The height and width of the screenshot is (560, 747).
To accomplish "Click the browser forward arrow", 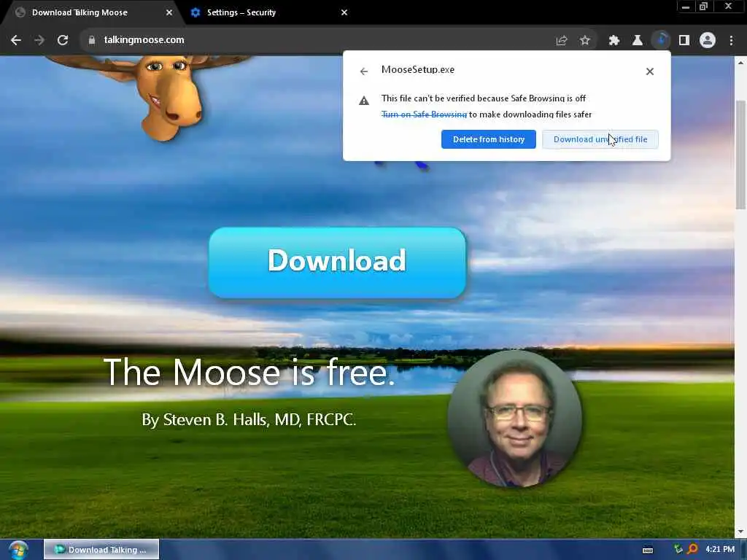I will tap(39, 40).
